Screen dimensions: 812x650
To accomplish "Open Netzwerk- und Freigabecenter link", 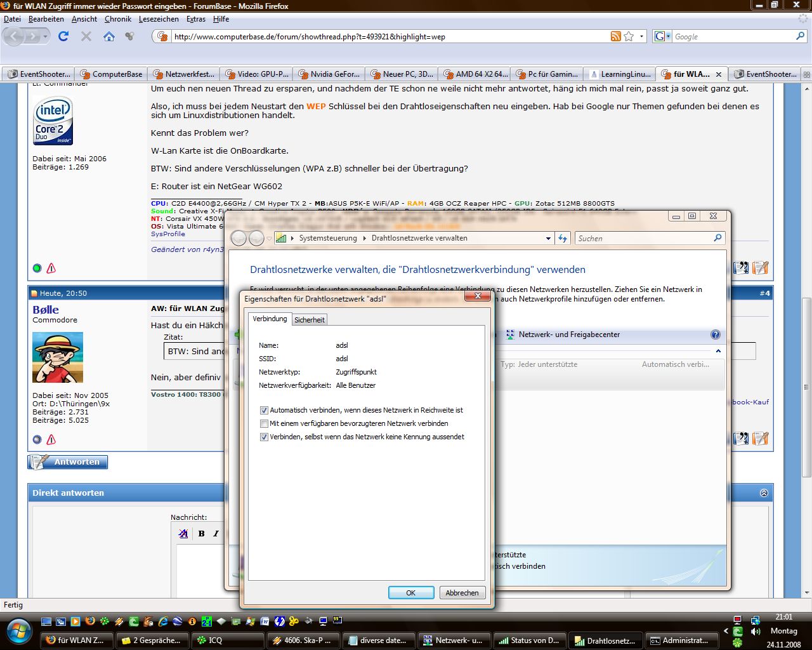I will [x=569, y=335].
